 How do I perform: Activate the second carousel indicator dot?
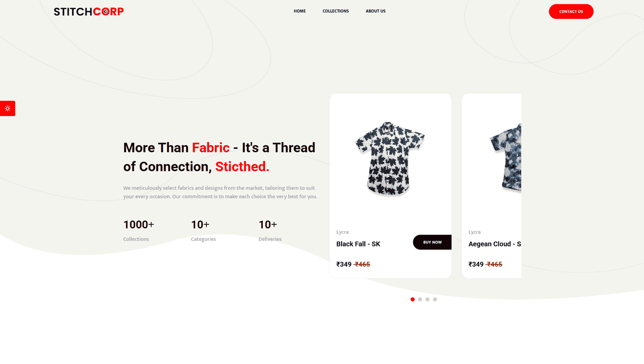(x=420, y=299)
